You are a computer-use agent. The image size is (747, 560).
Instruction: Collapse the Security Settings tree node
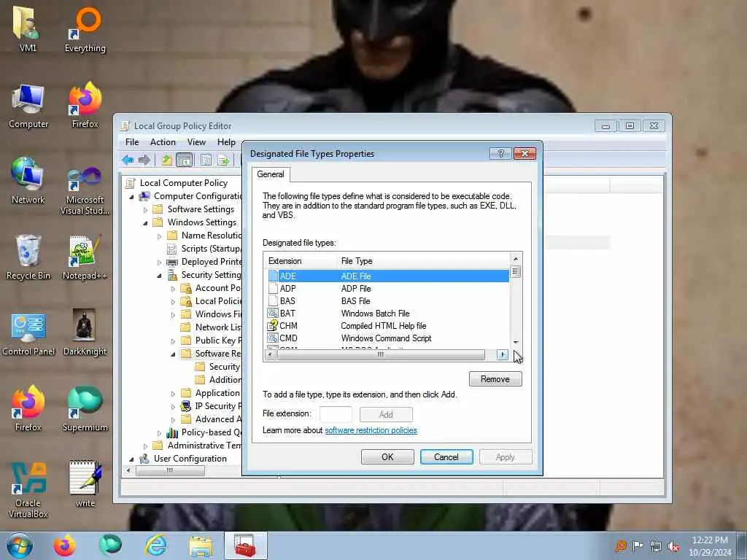160,275
